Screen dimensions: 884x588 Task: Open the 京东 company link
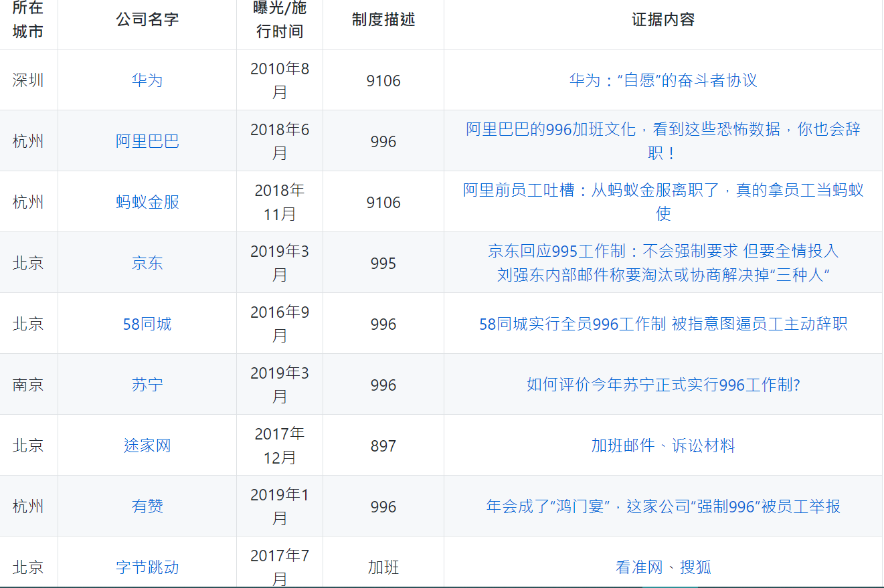click(146, 262)
